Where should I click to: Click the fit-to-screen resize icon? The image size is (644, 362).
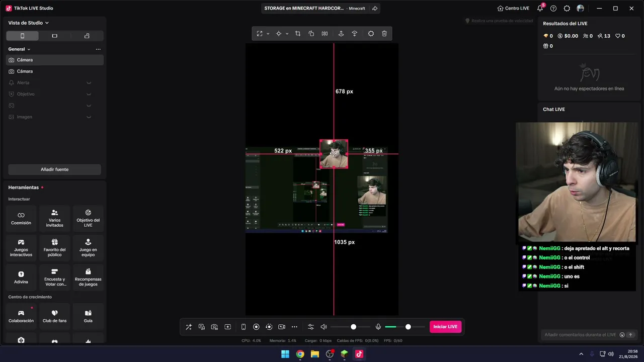click(x=260, y=34)
